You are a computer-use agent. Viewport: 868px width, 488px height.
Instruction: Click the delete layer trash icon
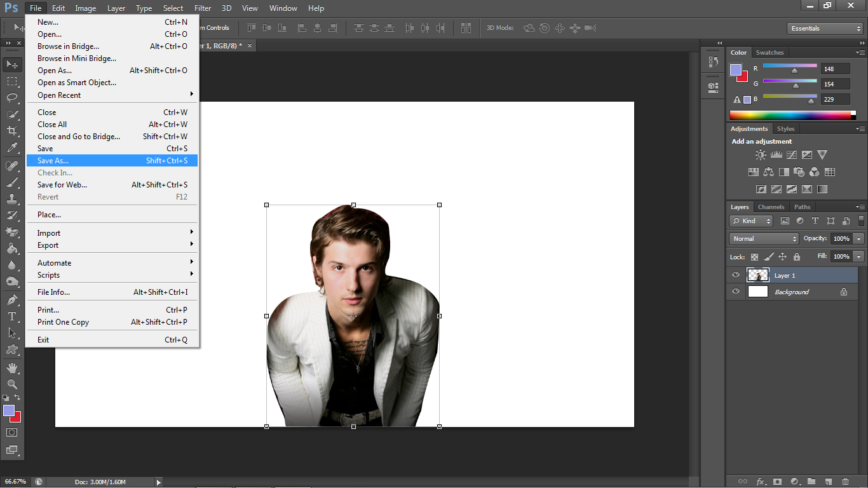pyautogui.click(x=845, y=482)
